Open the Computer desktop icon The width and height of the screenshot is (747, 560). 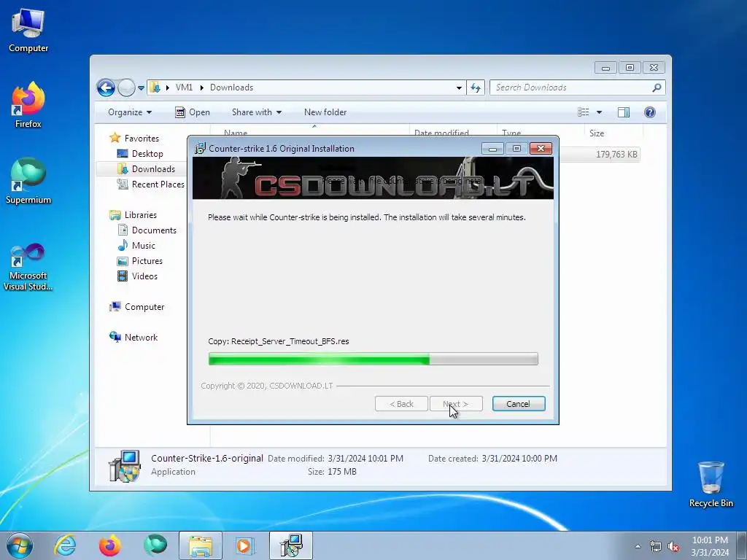[x=28, y=31]
